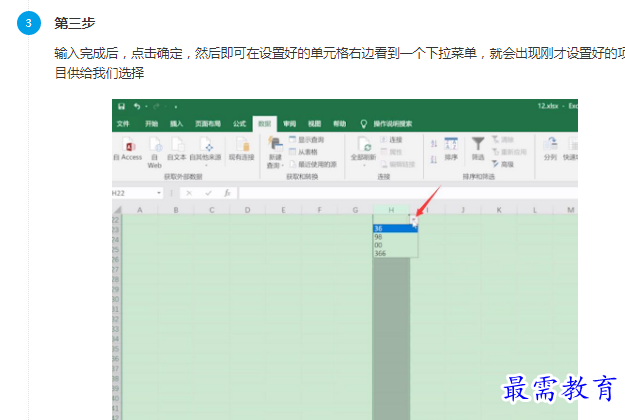
Task: Click 连接 button in connections group
Action: click(391, 139)
